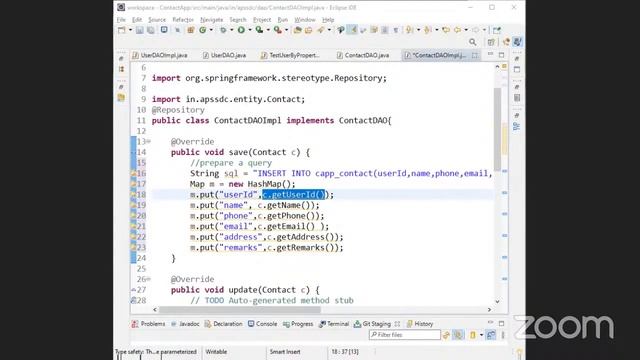Click the Open Task toolbar icon
640x360 pixels.
[308, 30]
